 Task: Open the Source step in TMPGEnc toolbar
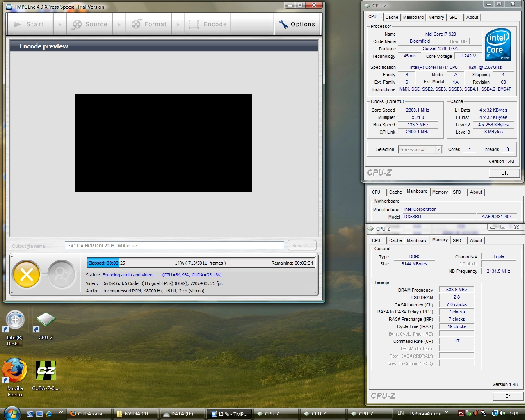coord(90,24)
